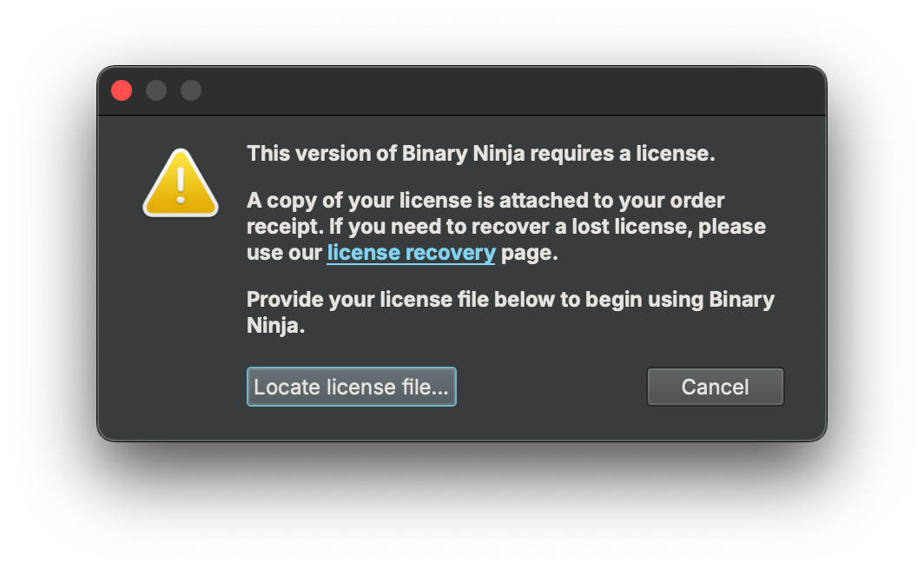Click "Ninja." on the last text line
Screen dimensions: 924x570
coord(276,325)
